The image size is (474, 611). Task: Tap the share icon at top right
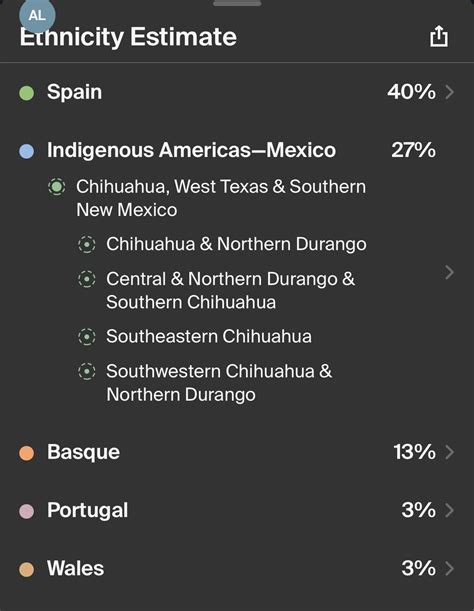[x=439, y=36]
